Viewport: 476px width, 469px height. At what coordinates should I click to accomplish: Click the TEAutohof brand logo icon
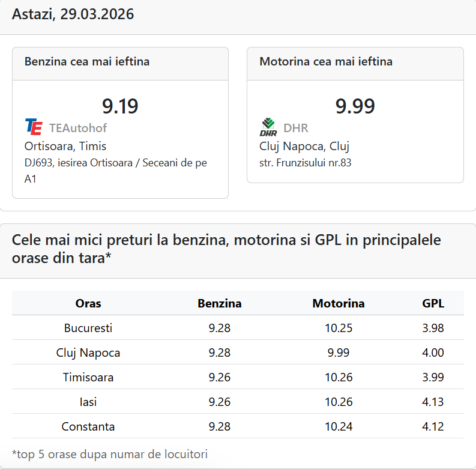click(x=34, y=127)
